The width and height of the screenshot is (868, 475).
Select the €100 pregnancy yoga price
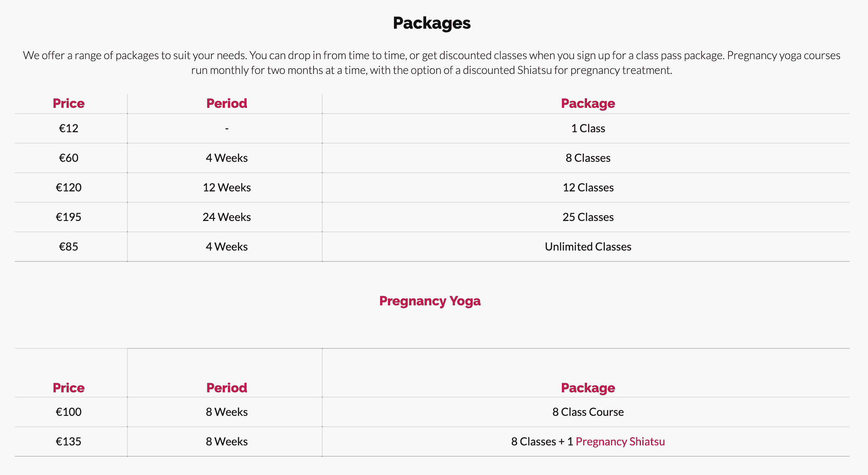(x=69, y=412)
